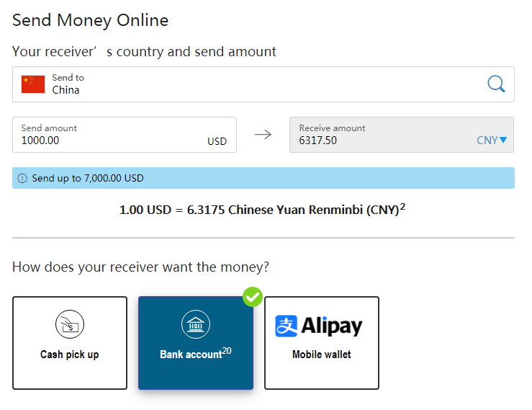Click the Send up to 7,000.00 USD banner

click(263, 178)
